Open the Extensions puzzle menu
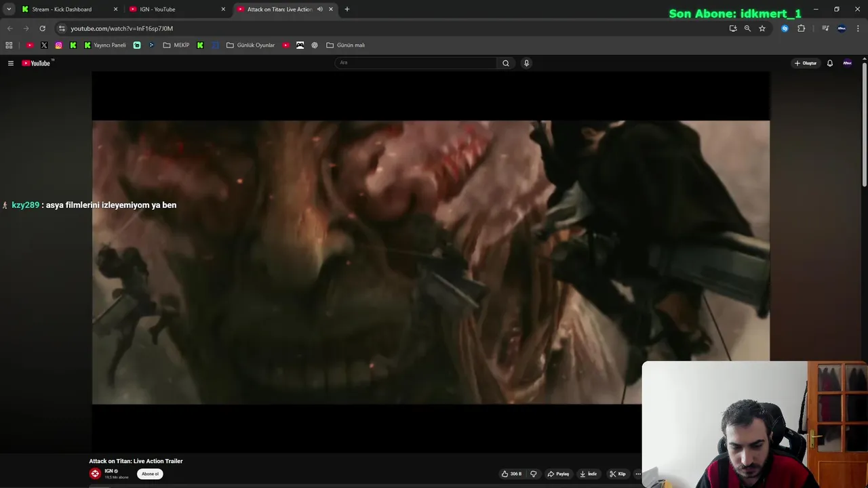This screenshot has height=488, width=868. pyautogui.click(x=801, y=28)
